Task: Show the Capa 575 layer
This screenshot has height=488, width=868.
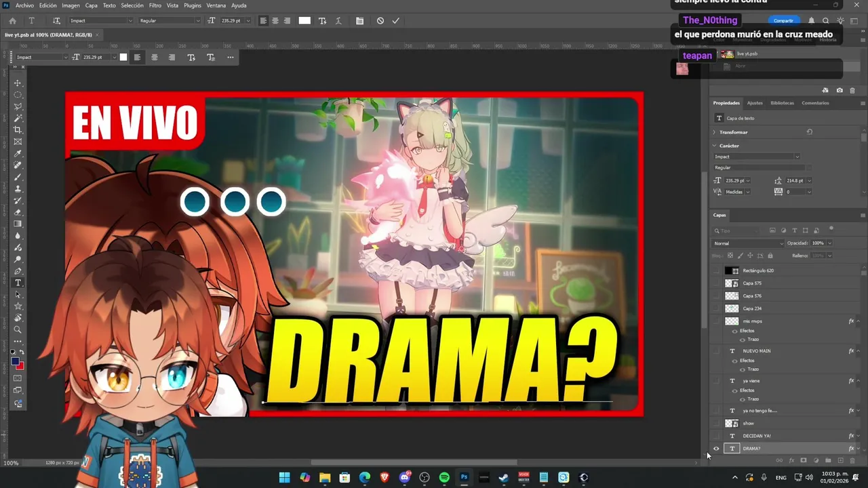Action: click(x=716, y=283)
